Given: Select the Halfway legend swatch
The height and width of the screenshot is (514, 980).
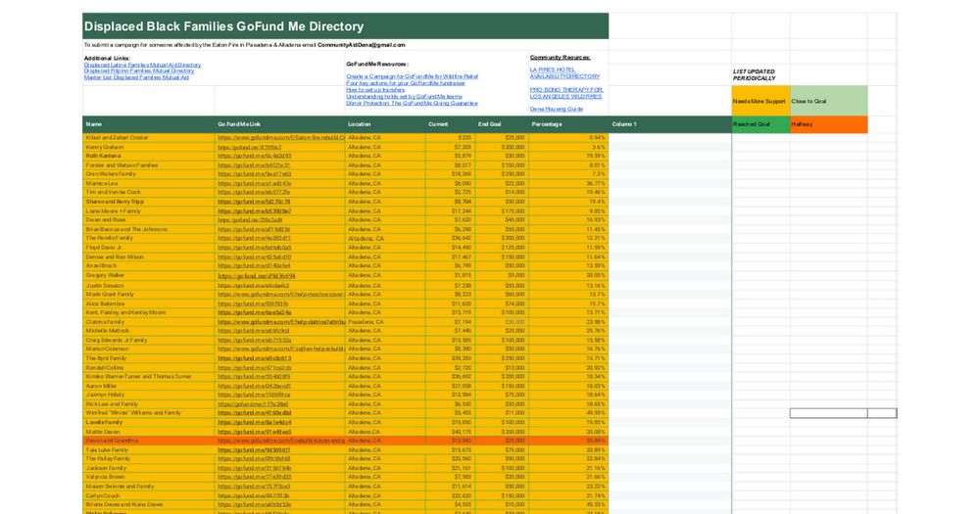Looking at the screenshot, I should pos(829,124).
